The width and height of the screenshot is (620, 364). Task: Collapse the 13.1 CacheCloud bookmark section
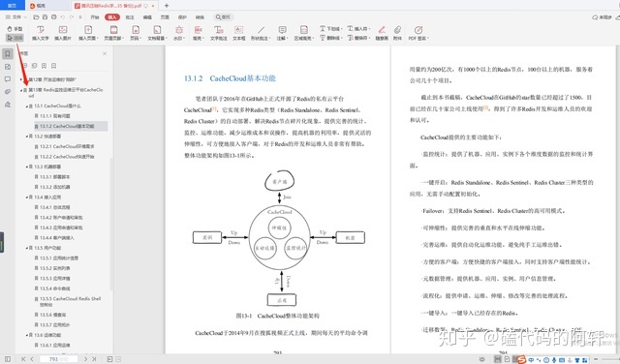[x=27, y=106]
